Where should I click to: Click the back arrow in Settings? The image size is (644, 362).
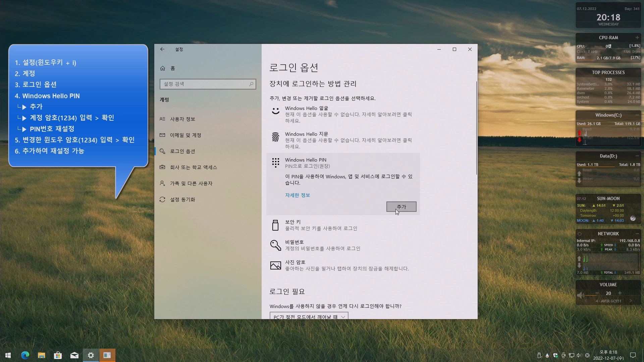pos(162,49)
